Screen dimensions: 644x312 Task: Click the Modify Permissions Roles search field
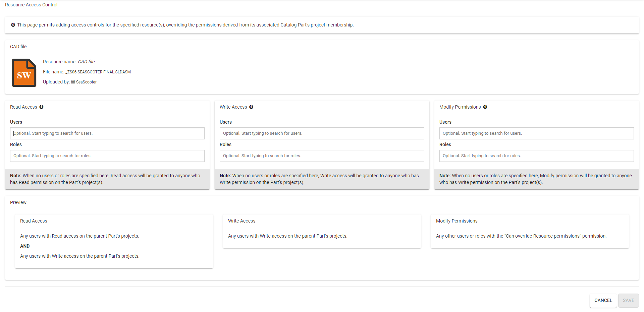(536, 156)
